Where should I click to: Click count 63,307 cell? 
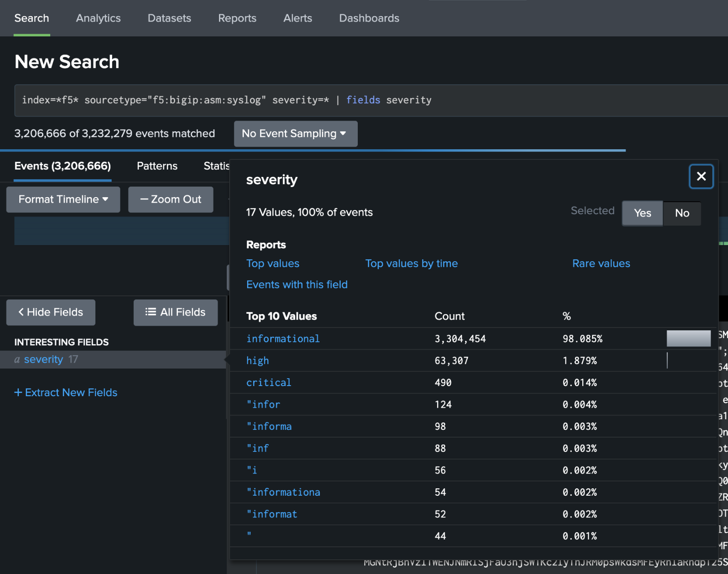tap(451, 361)
